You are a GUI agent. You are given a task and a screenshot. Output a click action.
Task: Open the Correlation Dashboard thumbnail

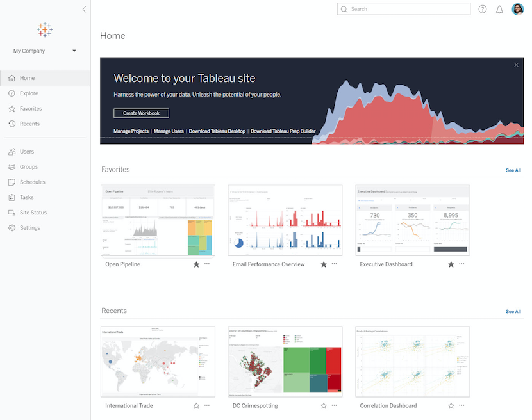pyautogui.click(x=412, y=362)
